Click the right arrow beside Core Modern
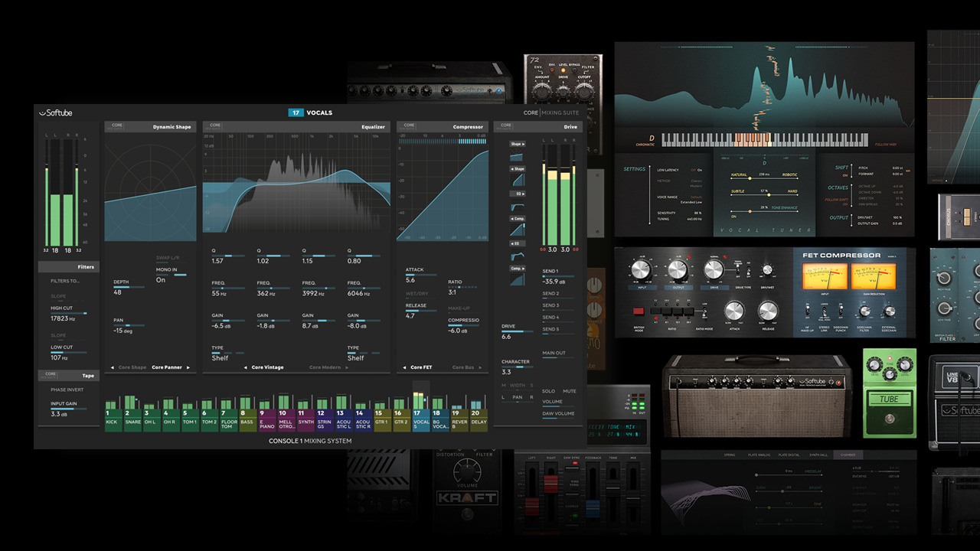This screenshot has width=980, height=551. [x=348, y=367]
